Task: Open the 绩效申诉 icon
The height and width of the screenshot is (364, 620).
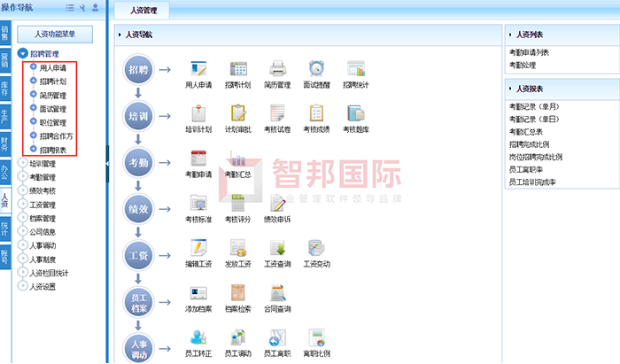Action: (x=277, y=203)
